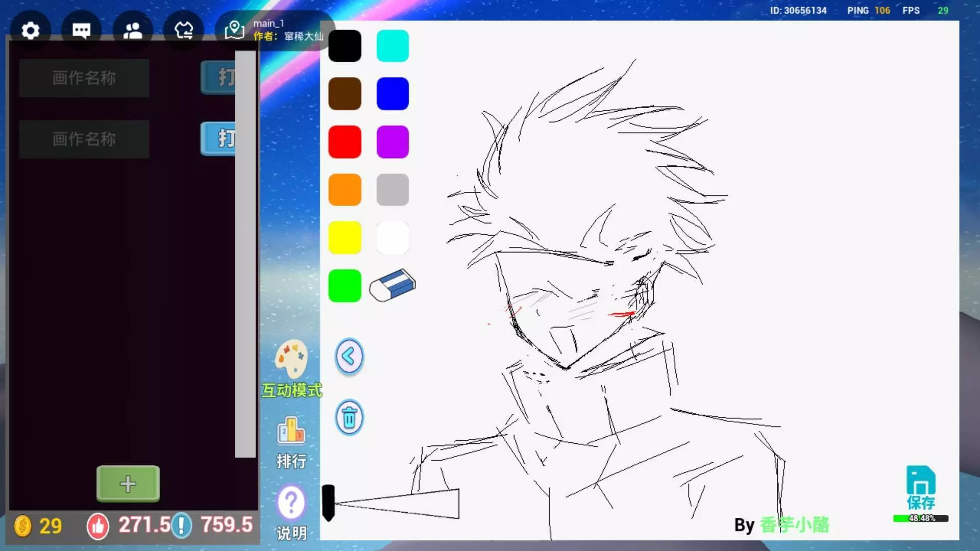The width and height of the screenshot is (980, 551).
Task: Choose the purple color swatch
Action: (393, 142)
